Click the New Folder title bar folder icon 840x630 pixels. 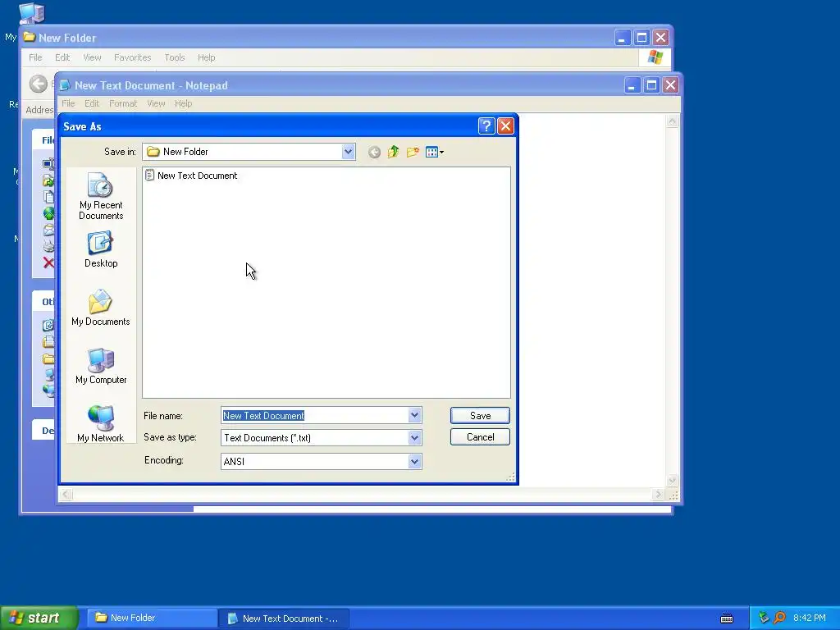(30, 38)
